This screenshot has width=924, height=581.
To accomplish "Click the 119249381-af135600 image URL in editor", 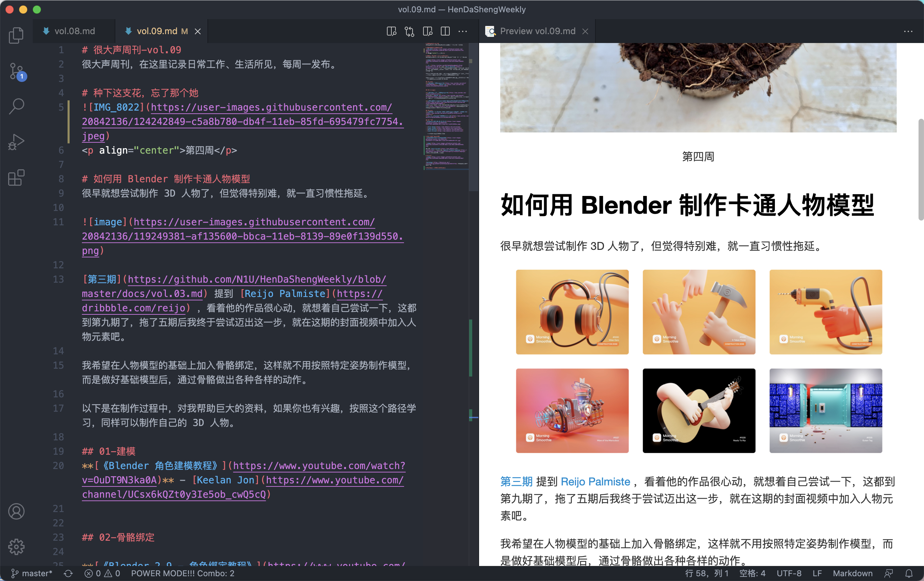I will coord(243,236).
